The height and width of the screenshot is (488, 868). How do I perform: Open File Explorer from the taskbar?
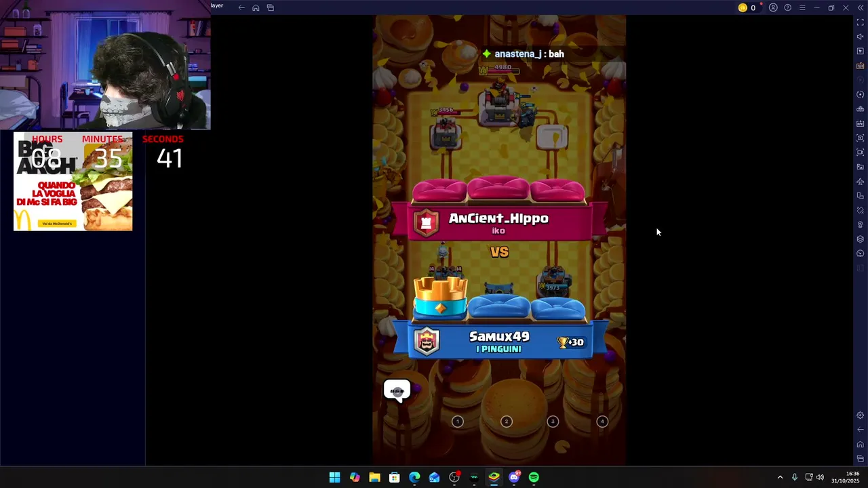(x=374, y=477)
